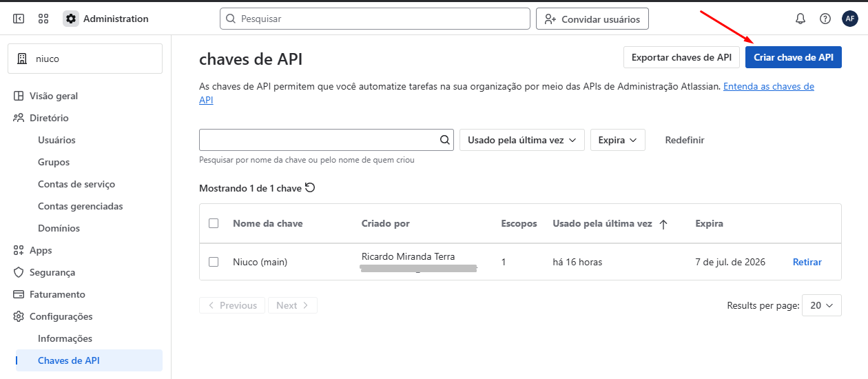
Task: Open the Usado pela última vez filter dropdown
Action: [522, 140]
